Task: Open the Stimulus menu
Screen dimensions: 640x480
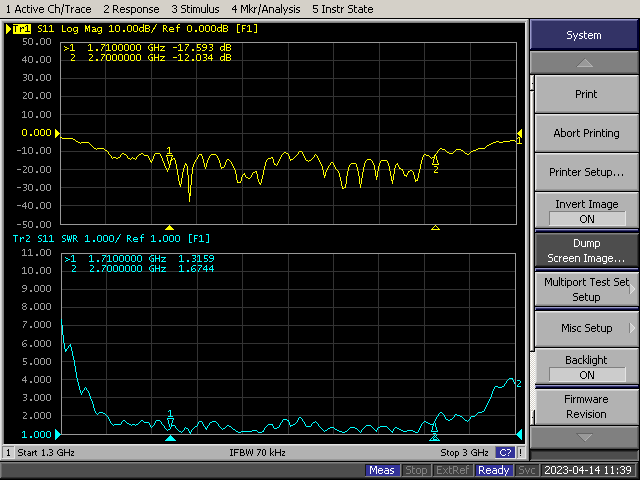Action: pos(195,9)
